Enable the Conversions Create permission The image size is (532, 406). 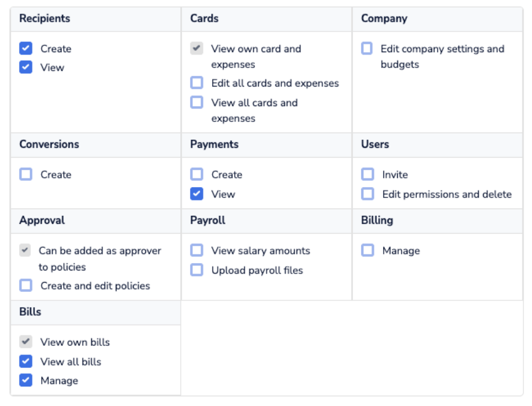pos(26,175)
